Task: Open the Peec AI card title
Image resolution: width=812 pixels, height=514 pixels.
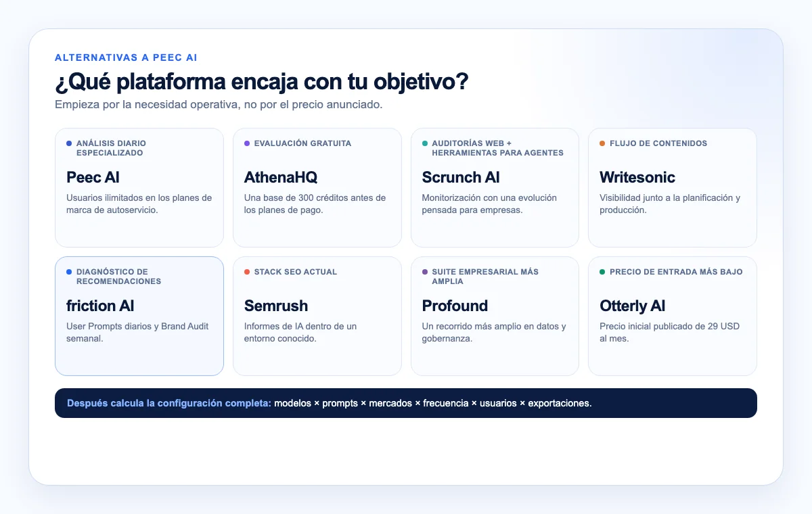Action: [93, 177]
